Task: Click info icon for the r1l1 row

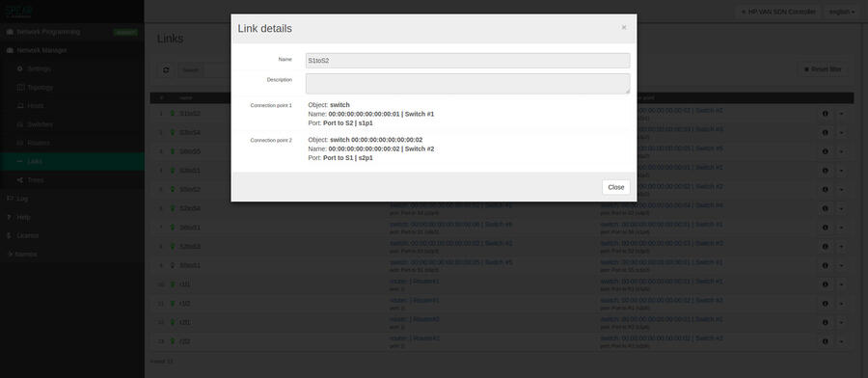Action: (825, 284)
